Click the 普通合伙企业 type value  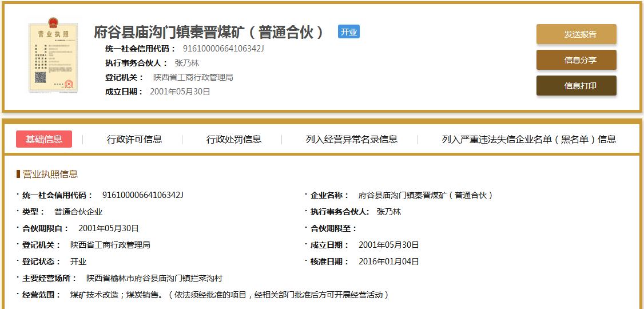coord(78,212)
